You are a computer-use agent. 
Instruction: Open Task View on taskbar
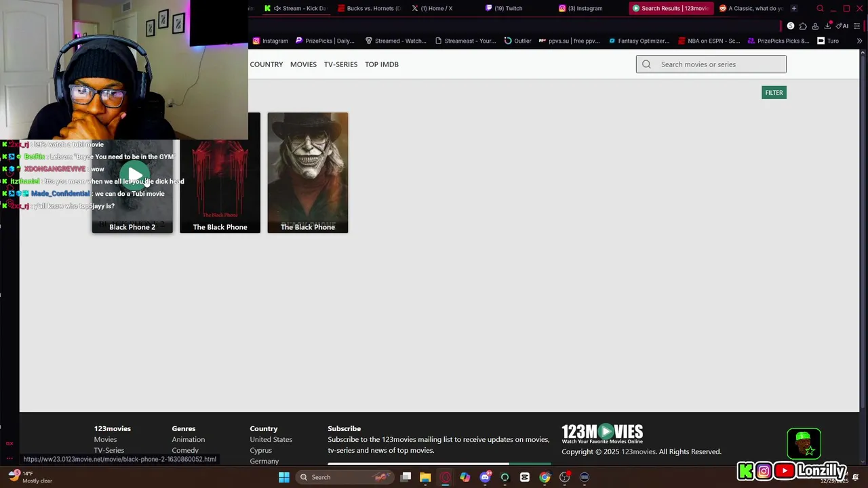coord(406,477)
